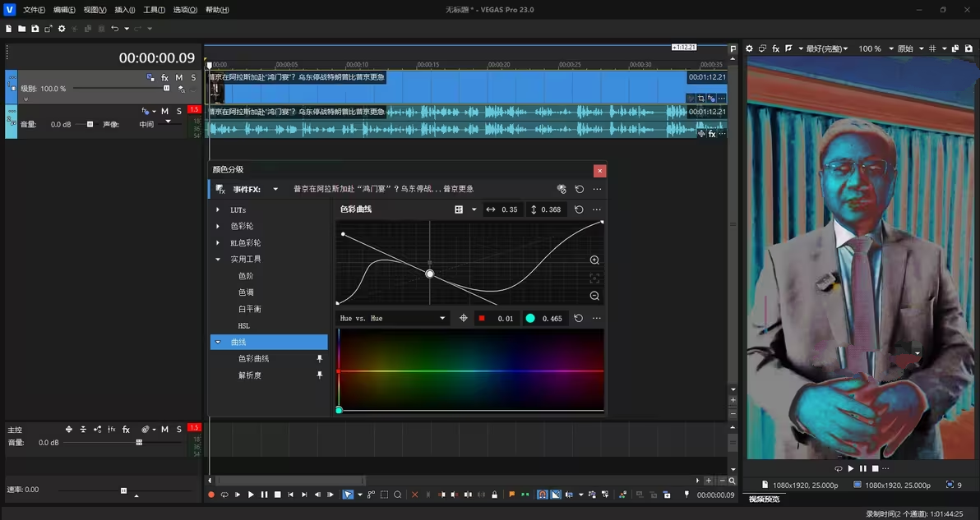Select 白平衡 in the color grading list
980x520 pixels.
pyautogui.click(x=249, y=309)
